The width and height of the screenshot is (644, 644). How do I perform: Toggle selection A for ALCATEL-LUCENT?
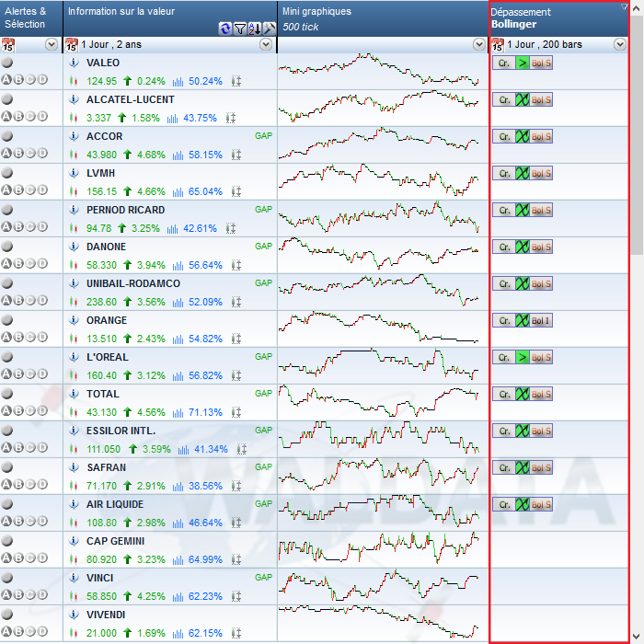click(6, 116)
